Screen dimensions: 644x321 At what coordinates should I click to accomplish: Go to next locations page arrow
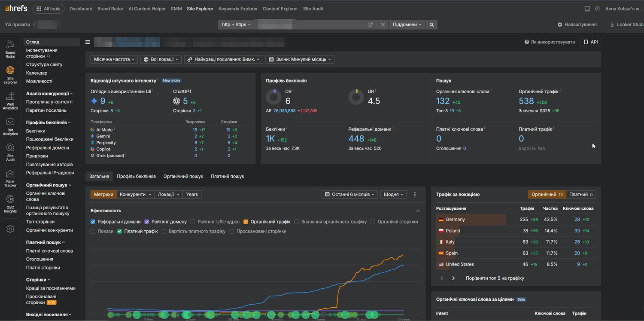(453, 278)
